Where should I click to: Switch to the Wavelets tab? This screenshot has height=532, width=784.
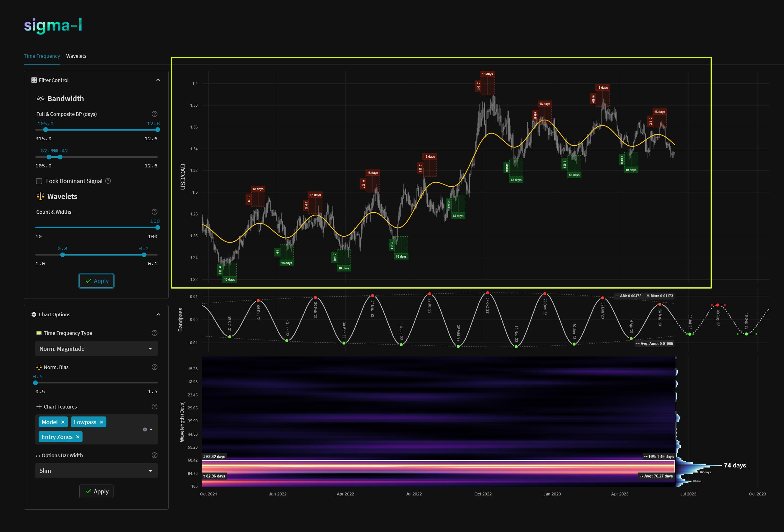click(x=76, y=56)
